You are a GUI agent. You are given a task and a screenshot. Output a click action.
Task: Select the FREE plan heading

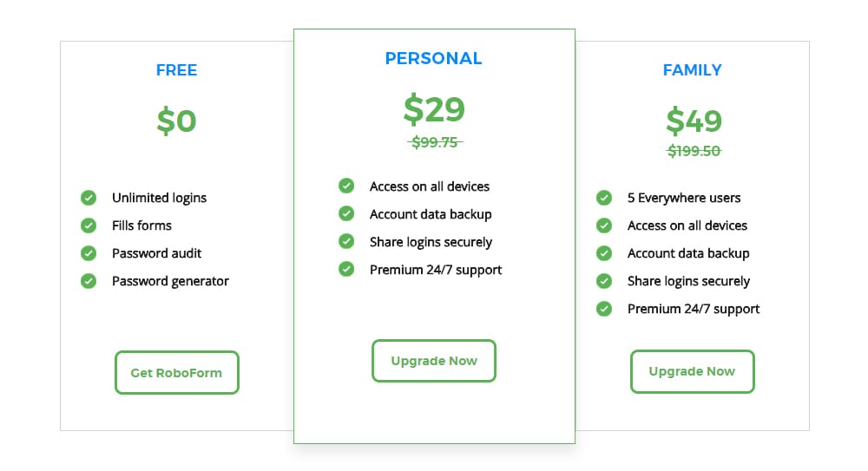(177, 70)
